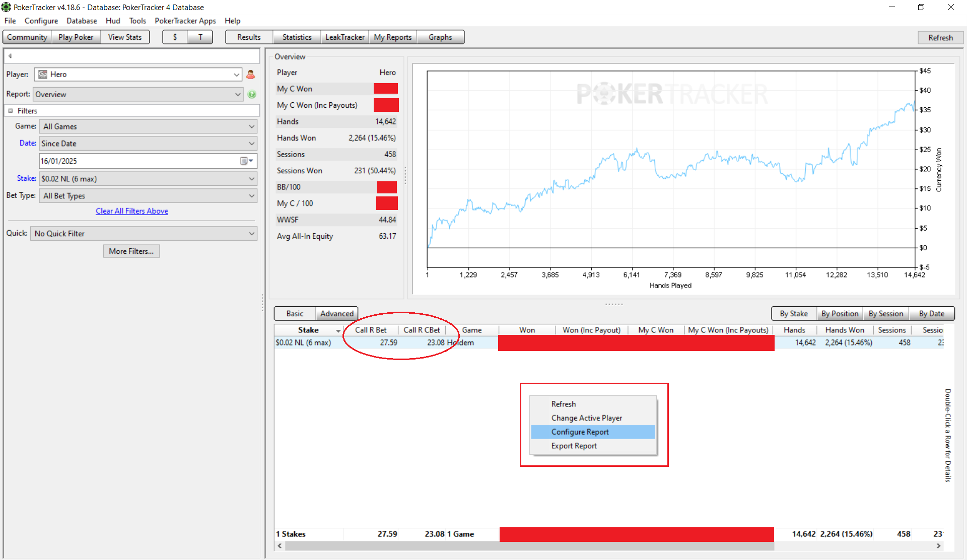The height and width of the screenshot is (560, 967).
Task: Group report By Position
Action: coord(840,314)
